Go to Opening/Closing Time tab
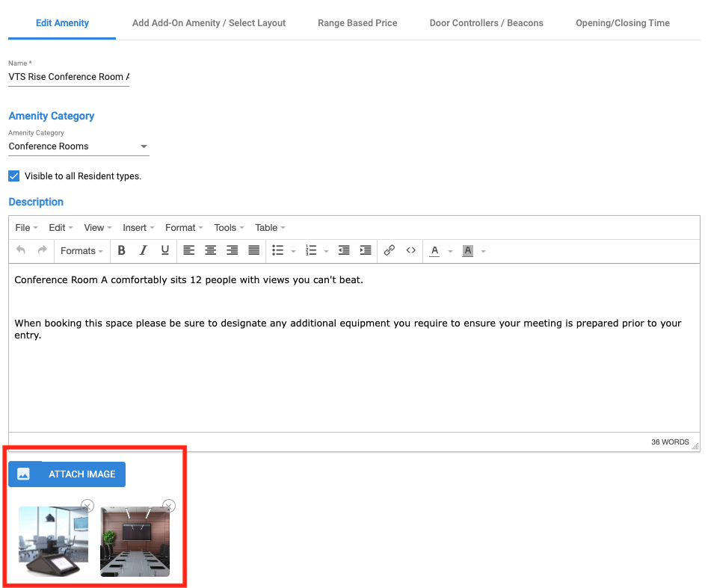 point(622,23)
